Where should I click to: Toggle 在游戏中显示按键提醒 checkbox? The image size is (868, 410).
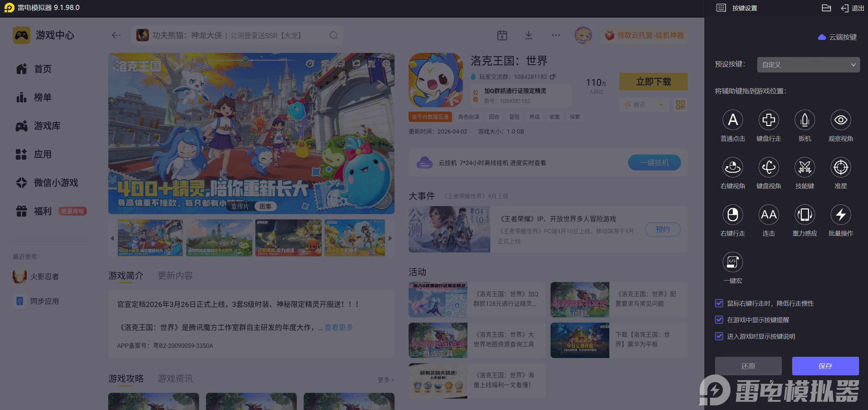719,320
